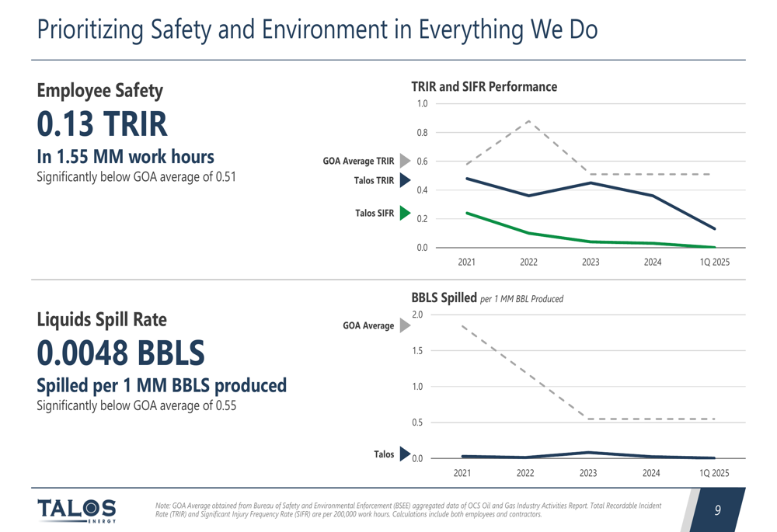
Task: Click the Talos SIFR legend label
Action: click(x=375, y=213)
